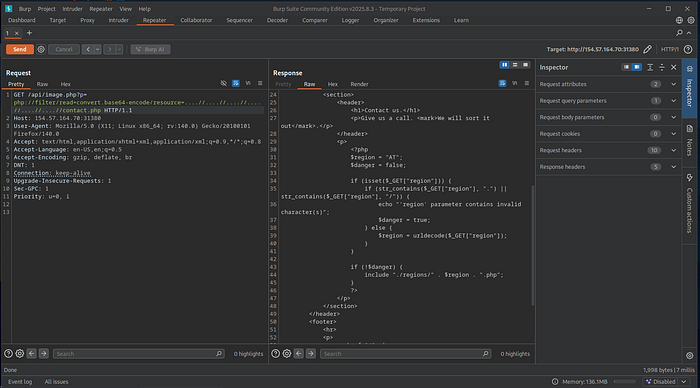Add a new Repeater tab
700x388 pixels.
pos(29,33)
